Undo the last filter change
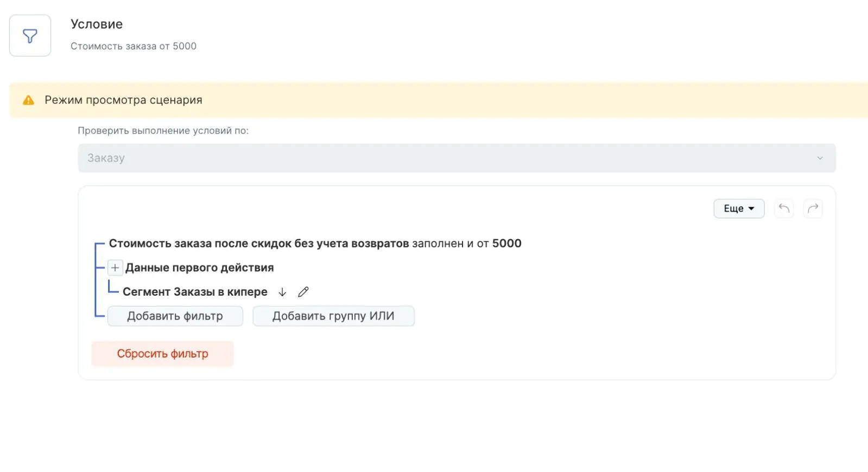 point(784,208)
